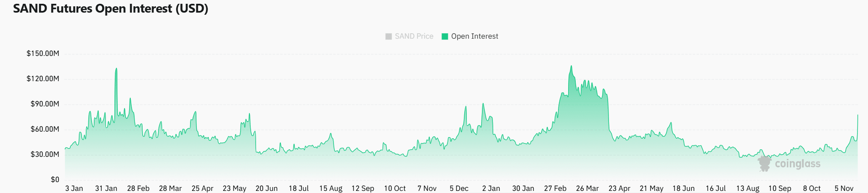Screen dimensions: 868x193
Task: Click the 28 Feb date label
Action: point(138,188)
